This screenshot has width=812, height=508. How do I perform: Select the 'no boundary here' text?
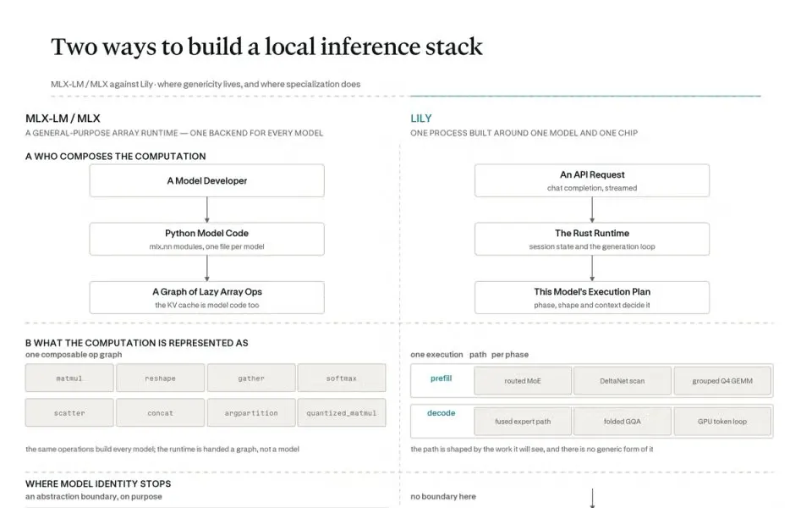(x=443, y=497)
